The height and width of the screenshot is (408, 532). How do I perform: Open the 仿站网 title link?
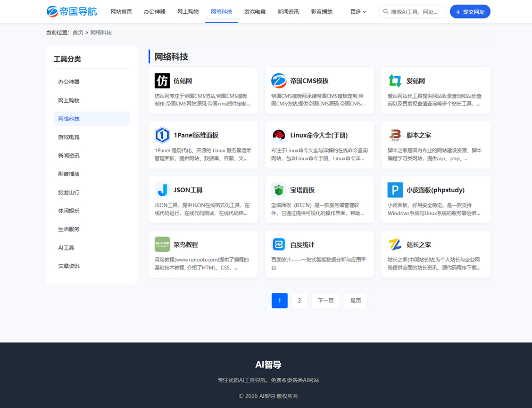(x=183, y=81)
